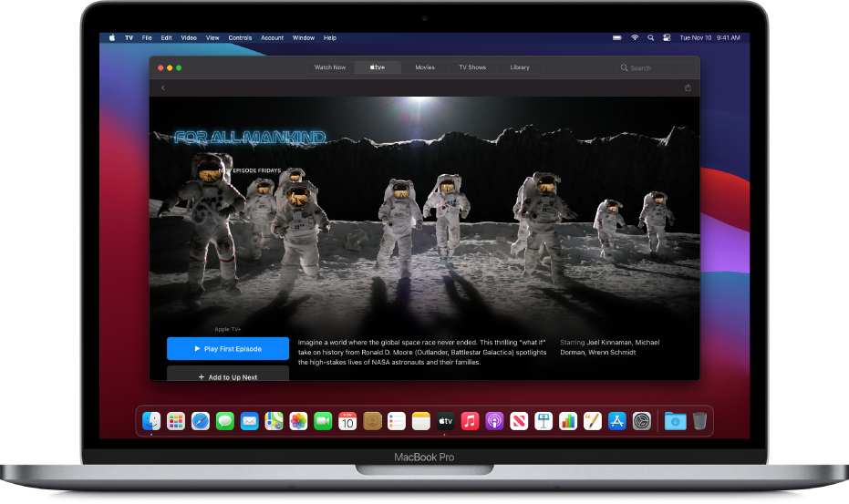Select the Apple TV+ tab
This screenshot has width=849, height=504.
(x=378, y=67)
